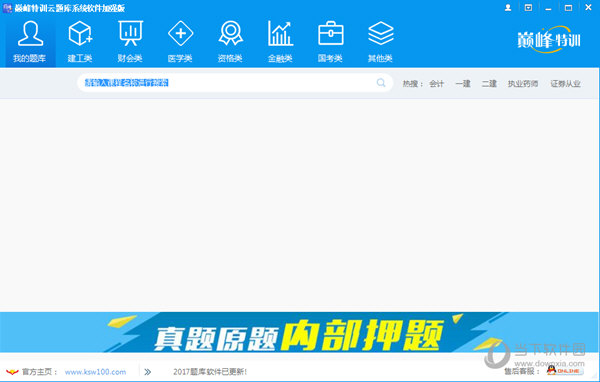Open the 资格类 badge category
600x382 pixels.
[230, 42]
